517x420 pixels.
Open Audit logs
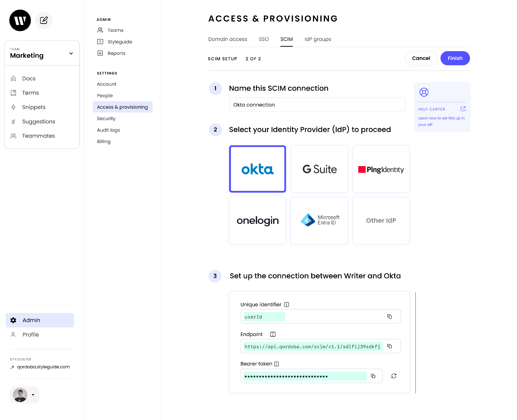click(x=108, y=130)
